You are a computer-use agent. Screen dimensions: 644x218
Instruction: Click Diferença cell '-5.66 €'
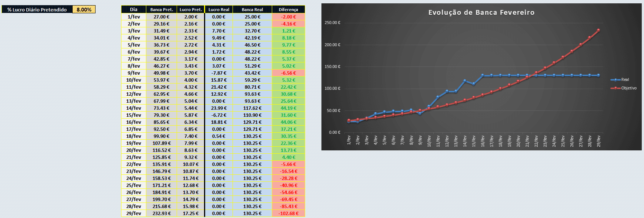click(288, 164)
